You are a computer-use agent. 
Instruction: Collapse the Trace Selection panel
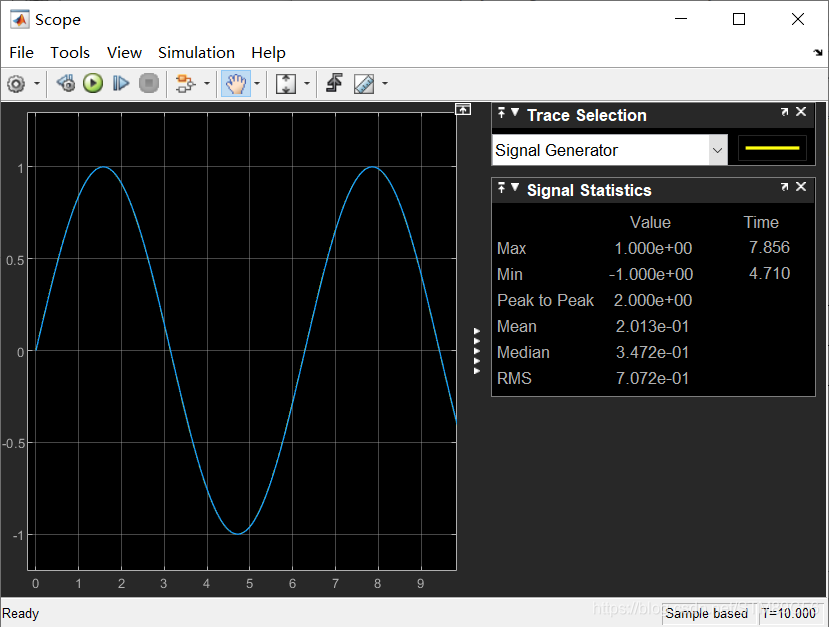click(515, 114)
